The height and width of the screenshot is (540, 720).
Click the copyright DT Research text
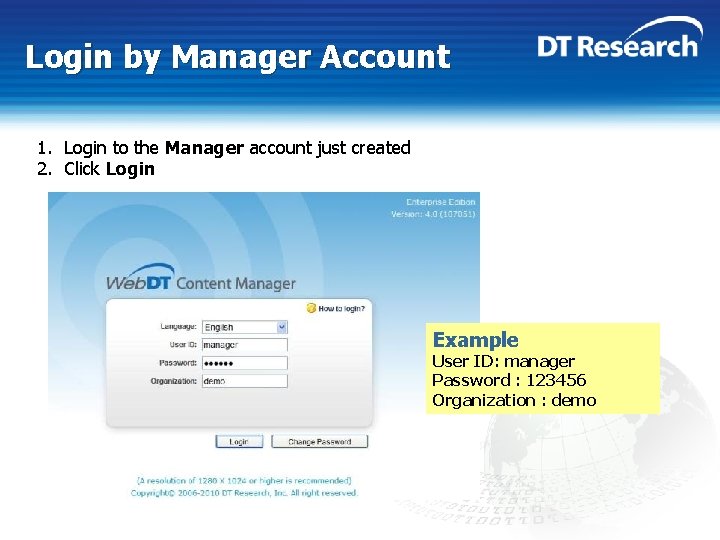(x=244, y=493)
